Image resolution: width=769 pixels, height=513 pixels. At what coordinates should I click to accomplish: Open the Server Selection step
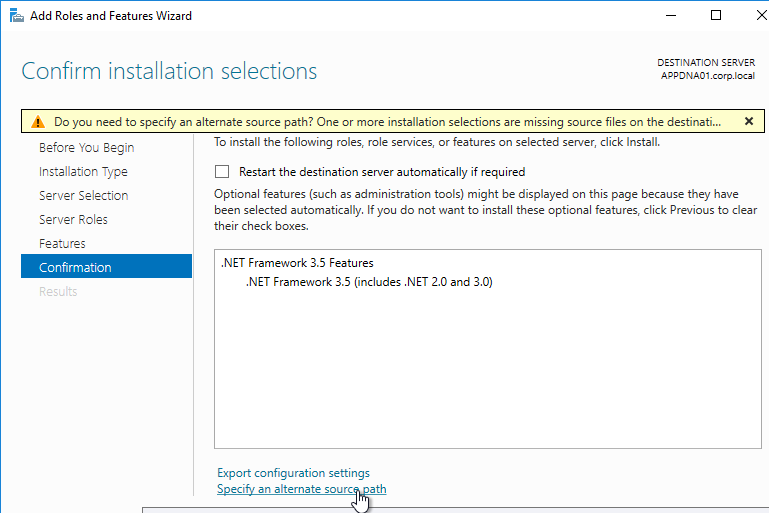(x=83, y=196)
